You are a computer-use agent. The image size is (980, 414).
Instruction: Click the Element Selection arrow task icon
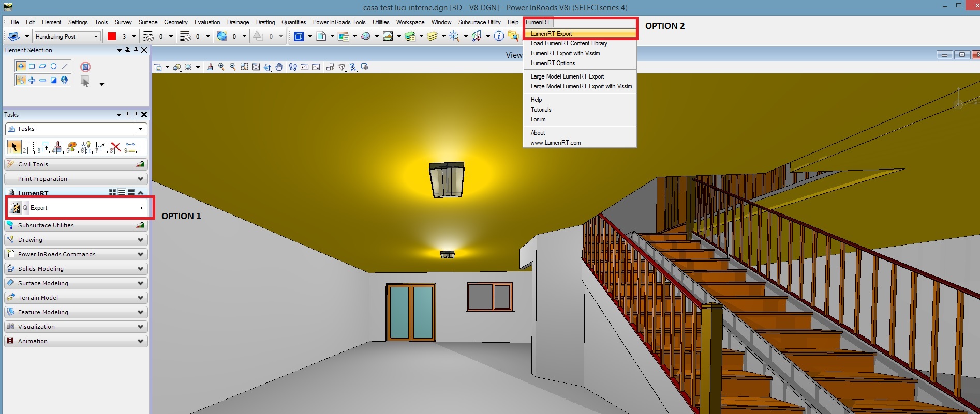click(x=14, y=147)
